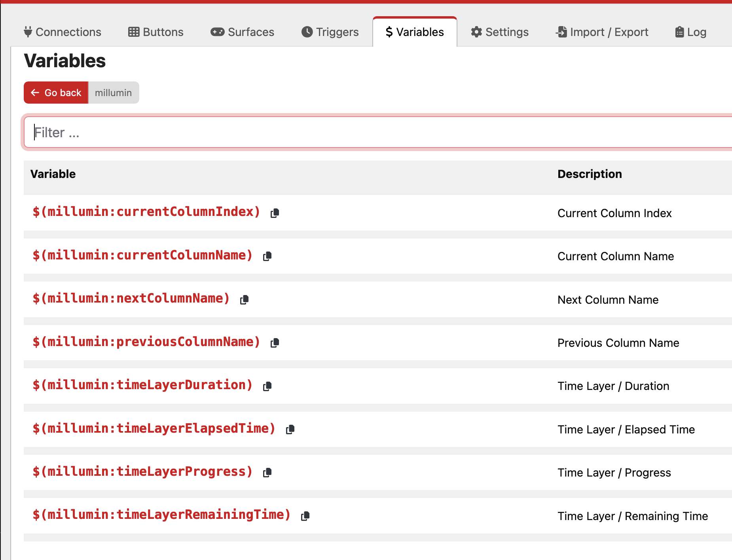Open the Settings tab
This screenshot has width=732, height=560.
coord(500,32)
